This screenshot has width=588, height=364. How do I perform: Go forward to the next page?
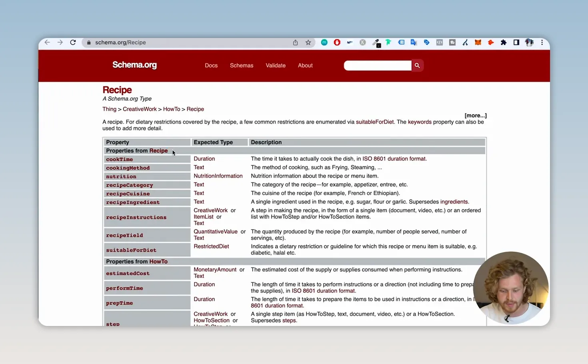point(60,42)
